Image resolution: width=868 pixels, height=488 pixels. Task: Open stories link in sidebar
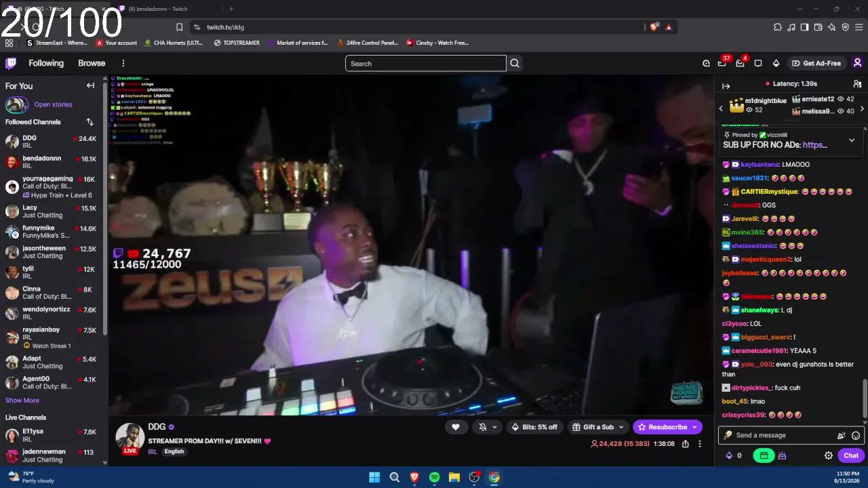(53, 104)
